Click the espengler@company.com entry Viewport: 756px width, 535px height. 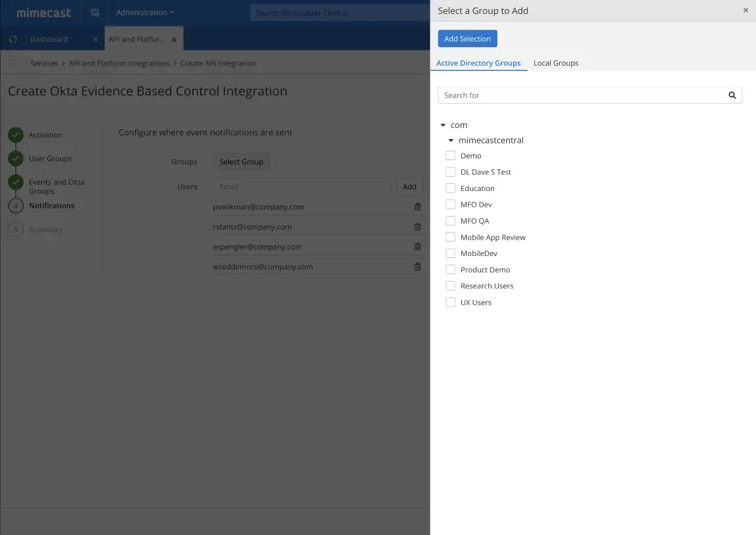[257, 247]
